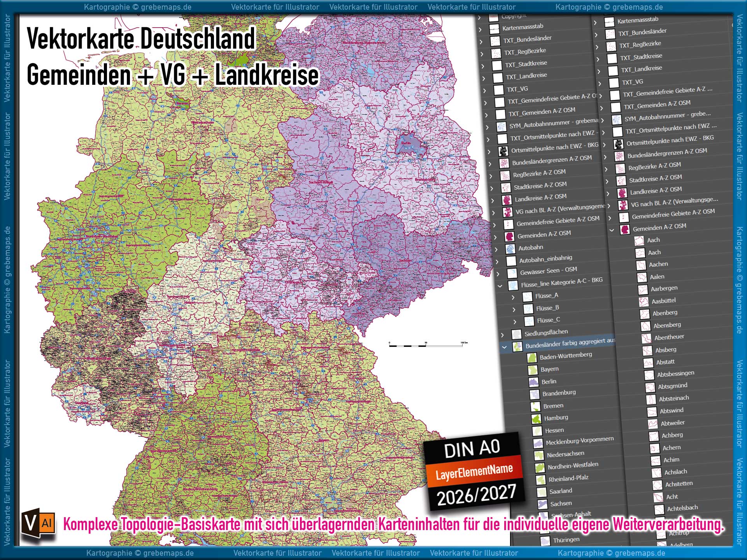Image resolution: width=747 pixels, height=560 pixels.
Task: Select the Rheinland-Pfalz layer name
Action: 568,478
